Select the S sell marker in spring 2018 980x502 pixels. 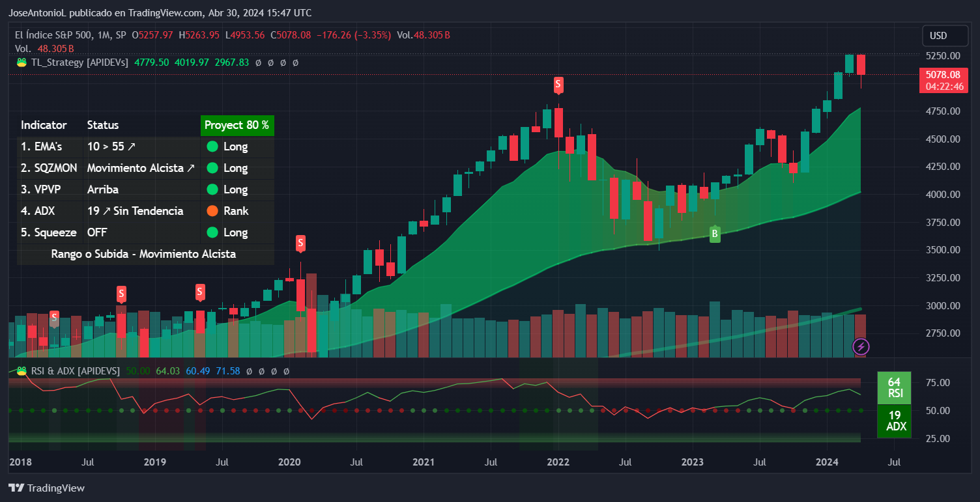[55, 318]
